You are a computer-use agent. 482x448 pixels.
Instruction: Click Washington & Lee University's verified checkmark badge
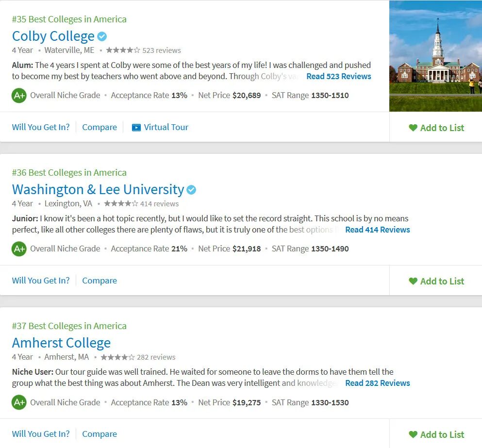point(191,190)
